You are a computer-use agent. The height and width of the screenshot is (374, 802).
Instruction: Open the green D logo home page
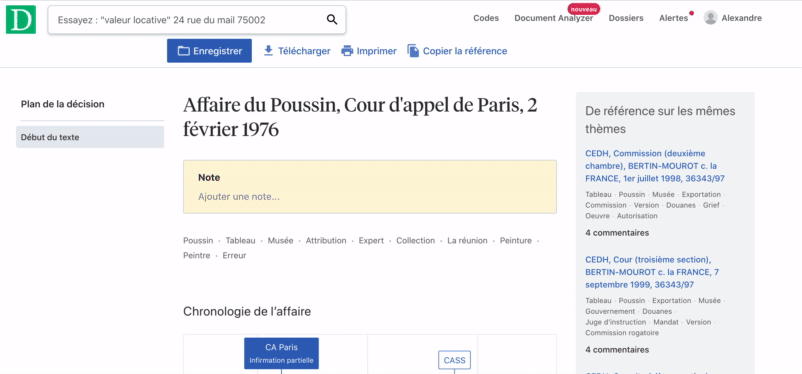tap(21, 19)
